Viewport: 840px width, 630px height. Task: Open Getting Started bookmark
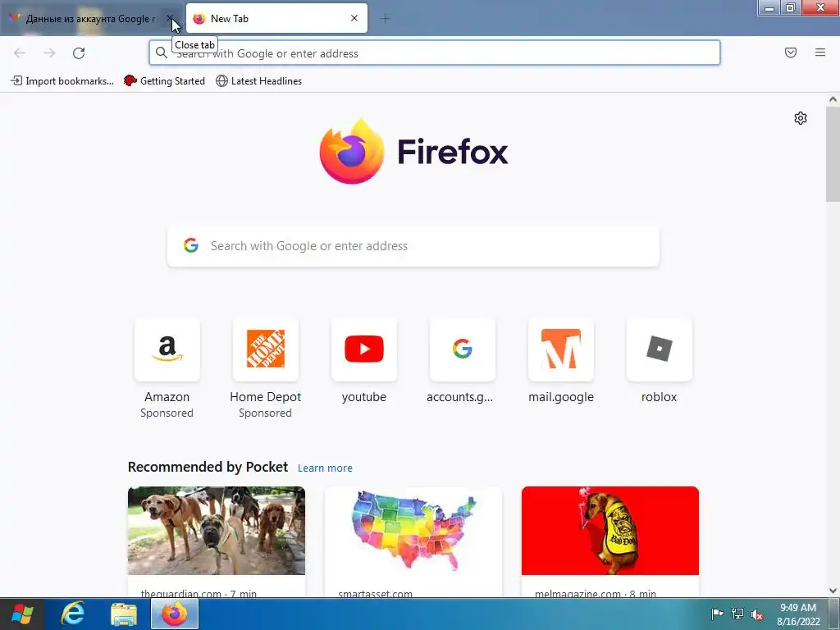click(x=164, y=81)
